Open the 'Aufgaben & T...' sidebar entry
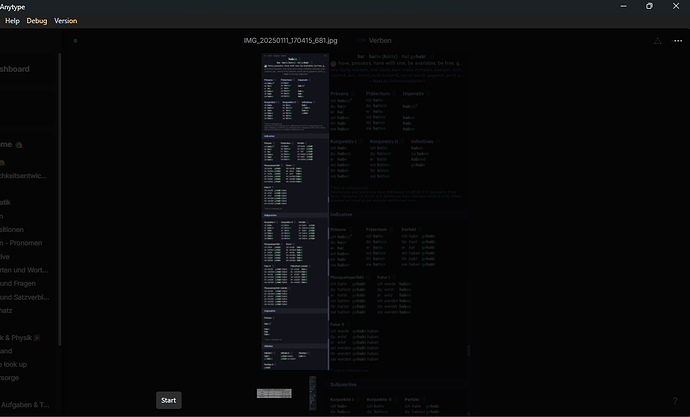The image size is (690, 417). click(25, 405)
